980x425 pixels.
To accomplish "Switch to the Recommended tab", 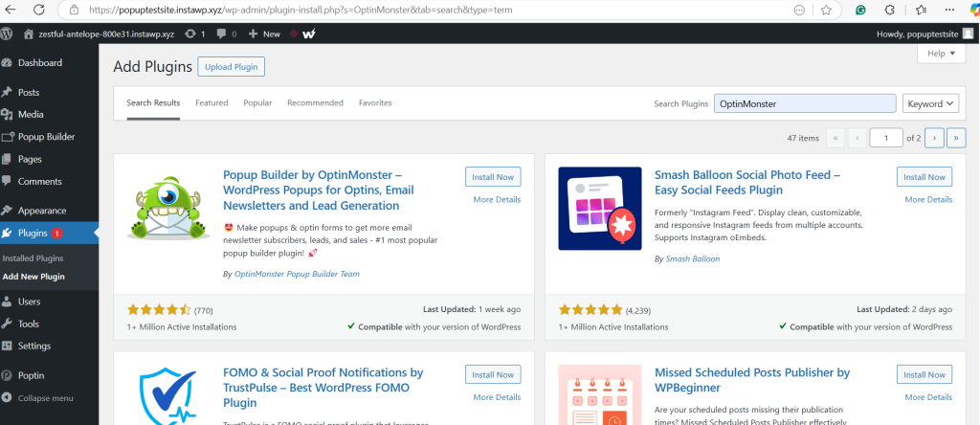I will [315, 103].
